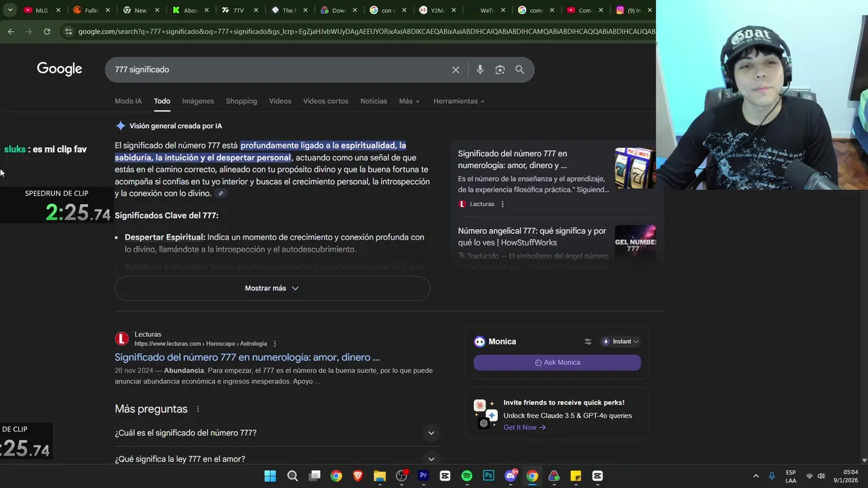Click the volume icon in system tray
This screenshot has width=868, height=488.
click(821, 476)
